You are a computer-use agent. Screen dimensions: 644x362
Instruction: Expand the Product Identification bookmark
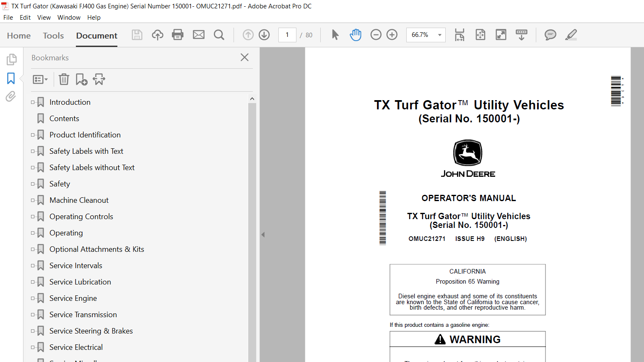click(33, 135)
